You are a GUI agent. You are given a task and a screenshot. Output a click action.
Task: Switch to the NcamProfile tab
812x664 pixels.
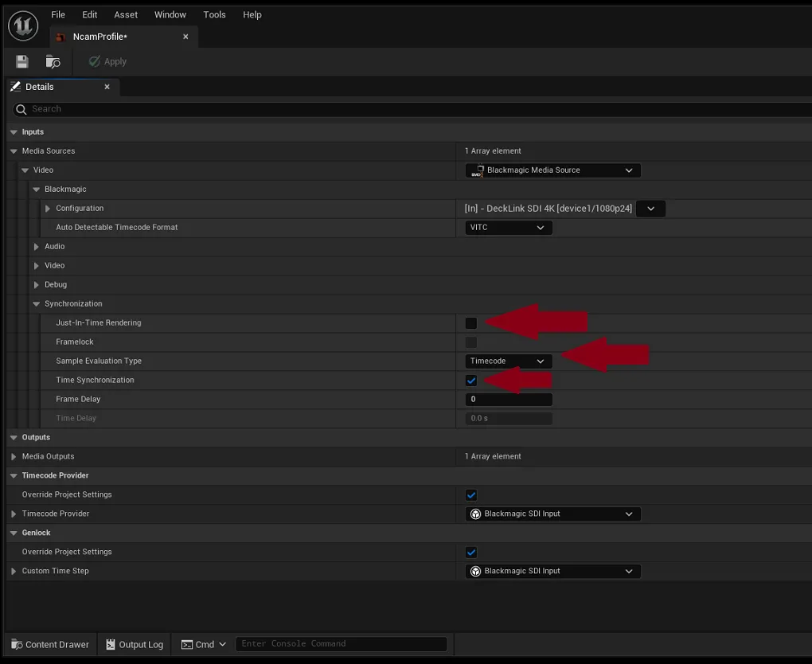tap(123, 37)
